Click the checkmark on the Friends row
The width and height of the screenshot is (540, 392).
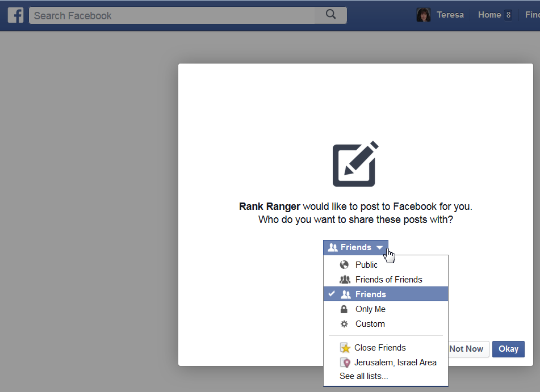[x=332, y=293]
